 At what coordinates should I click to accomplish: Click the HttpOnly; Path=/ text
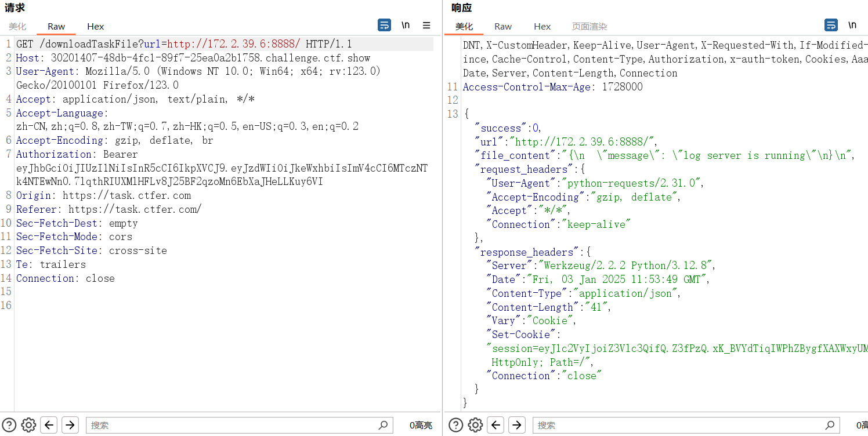[540, 362]
